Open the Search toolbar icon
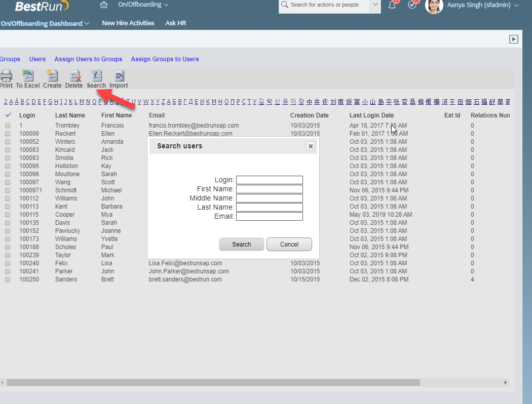532x404 pixels. [x=97, y=76]
